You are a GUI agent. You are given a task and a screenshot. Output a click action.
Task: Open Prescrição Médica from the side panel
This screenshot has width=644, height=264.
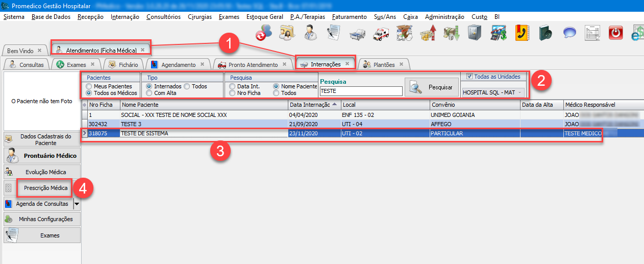pyautogui.click(x=45, y=188)
